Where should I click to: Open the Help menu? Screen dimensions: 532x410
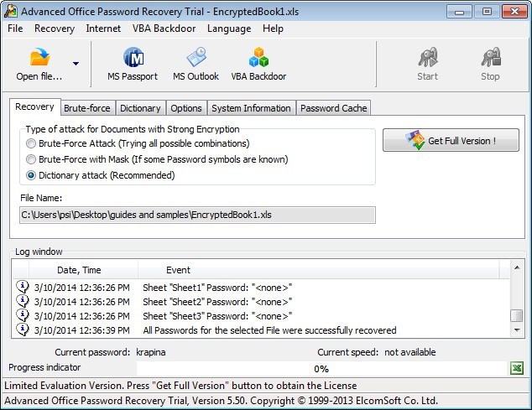tap(273, 29)
